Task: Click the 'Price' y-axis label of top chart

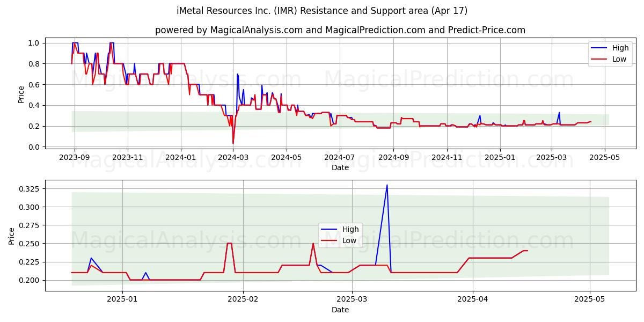Action: click(x=21, y=94)
